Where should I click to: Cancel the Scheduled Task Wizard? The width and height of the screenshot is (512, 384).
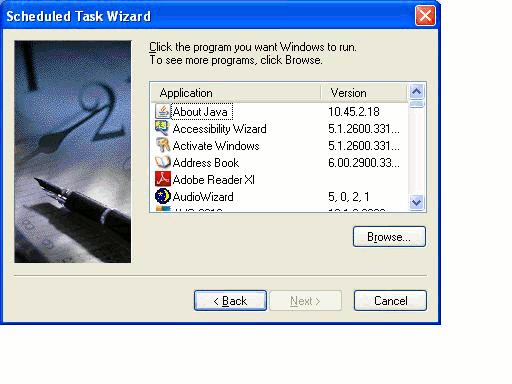(390, 301)
